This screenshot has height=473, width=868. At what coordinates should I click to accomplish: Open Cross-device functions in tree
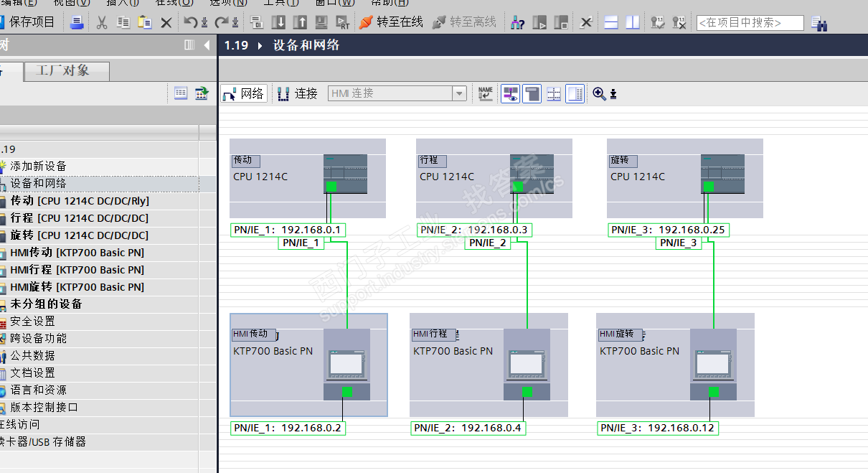click(38, 338)
